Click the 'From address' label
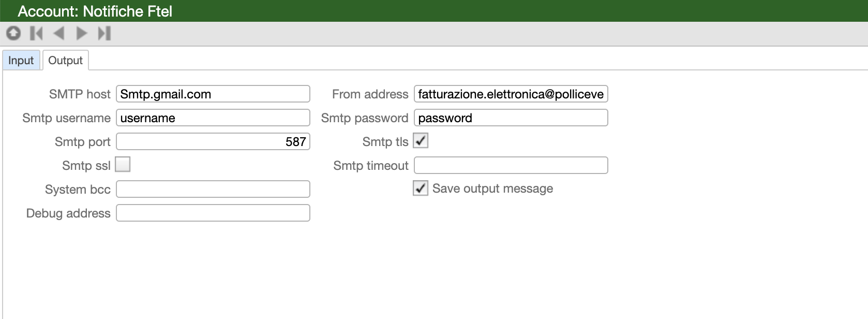868x319 pixels. (370, 94)
